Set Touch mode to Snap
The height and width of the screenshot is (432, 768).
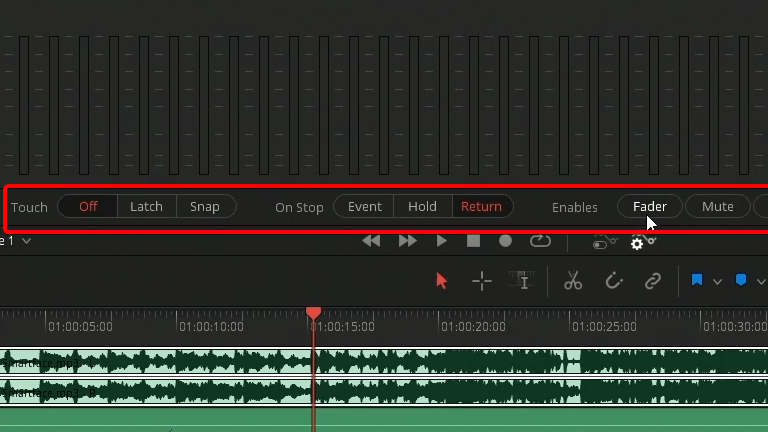point(205,206)
